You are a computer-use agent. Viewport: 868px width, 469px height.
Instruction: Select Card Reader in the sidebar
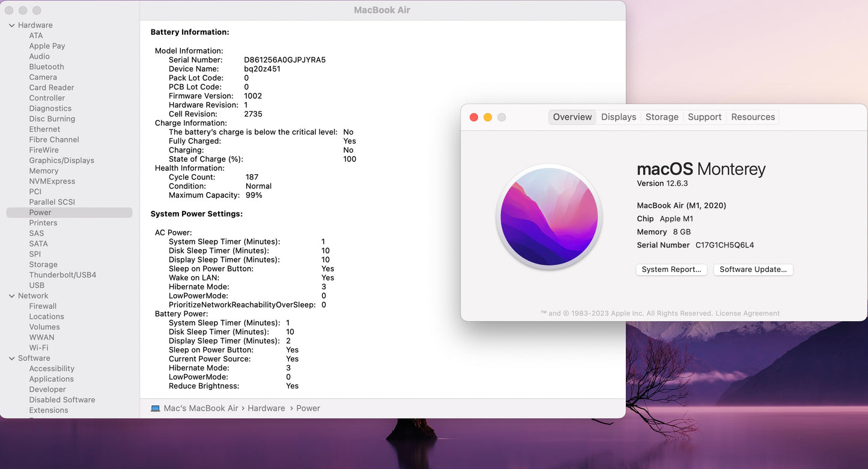click(x=52, y=88)
